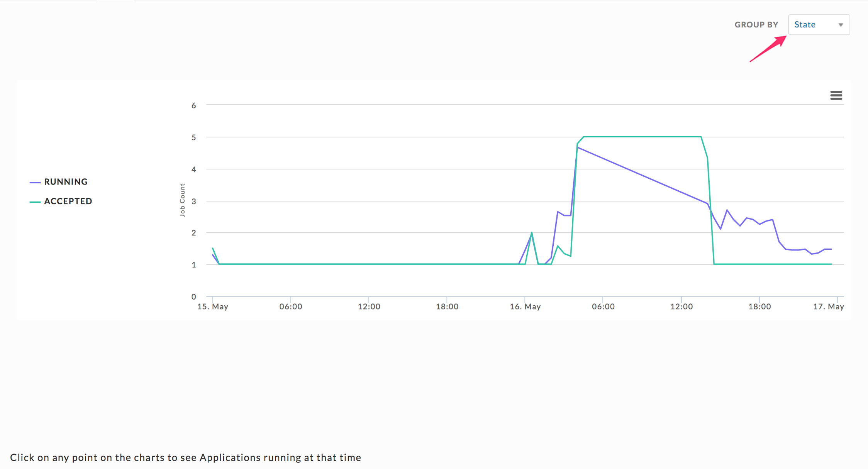Click the y-axis value 5
868x469 pixels.
point(194,137)
